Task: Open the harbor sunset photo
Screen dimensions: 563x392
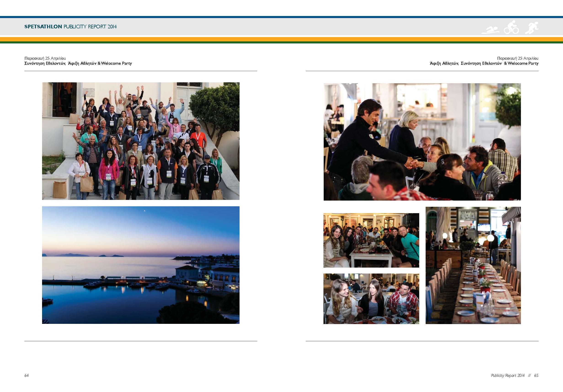Action: 141,265
